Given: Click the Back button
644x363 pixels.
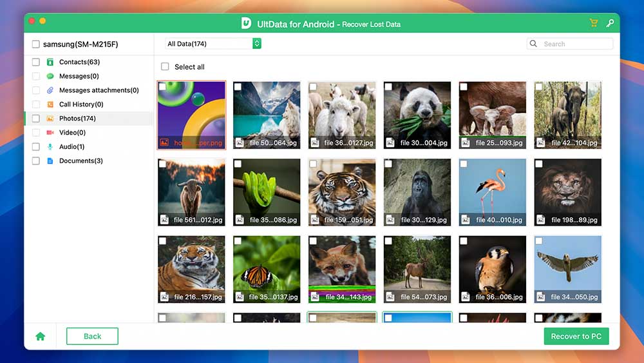Looking at the screenshot, I should [x=92, y=337].
